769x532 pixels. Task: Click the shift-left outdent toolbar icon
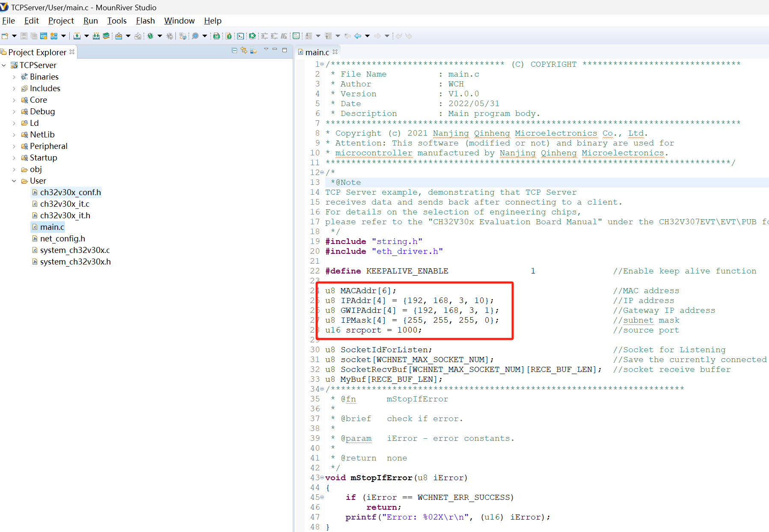274,36
